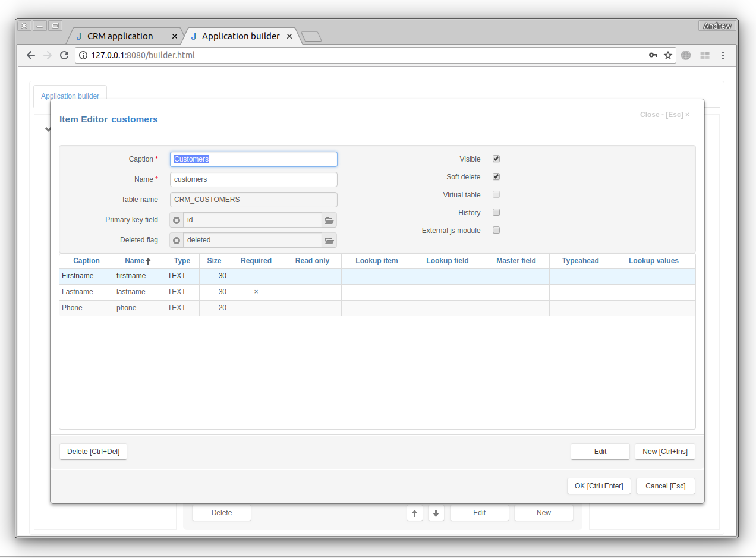
Task: Focus the Name input field
Action: coord(254,179)
